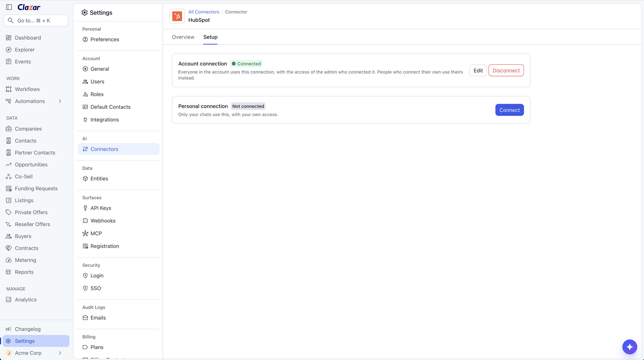This screenshot has width=644, height=360.
Task: Open API Keys settings item
Action: [101, 208]
